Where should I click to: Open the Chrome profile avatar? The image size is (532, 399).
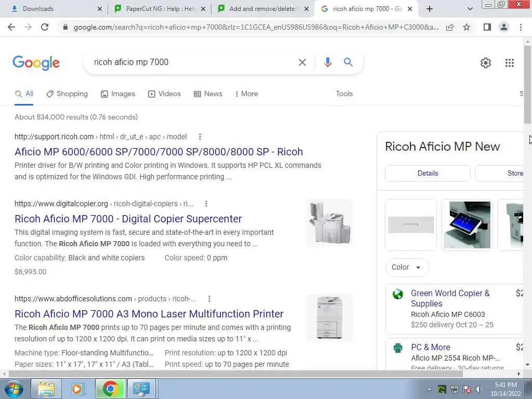click(x=504, y=27)
